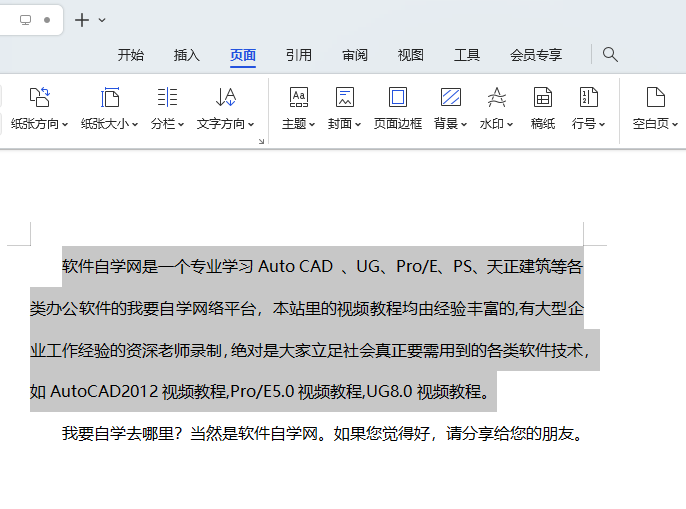Switch to the 开始 tab
Image resolution: width=686 pixels, height=509 pixels.
coord(131,55)
